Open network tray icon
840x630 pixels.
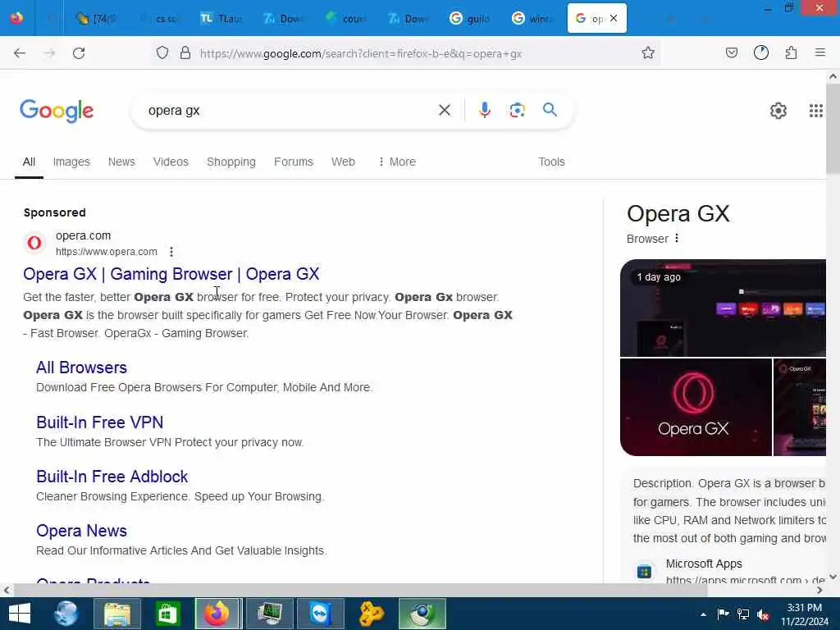tap(743, 614)
